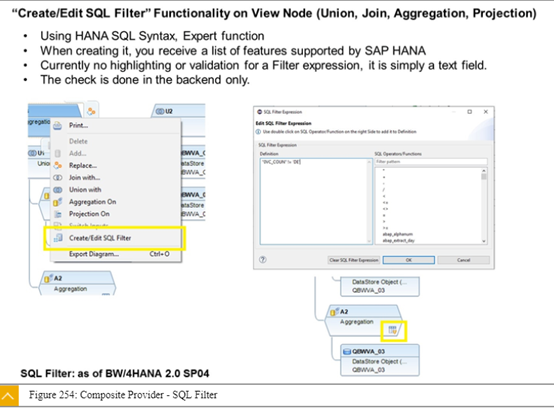
Task: Click the replace icon beside the top node
Action: tap(91, 111)
